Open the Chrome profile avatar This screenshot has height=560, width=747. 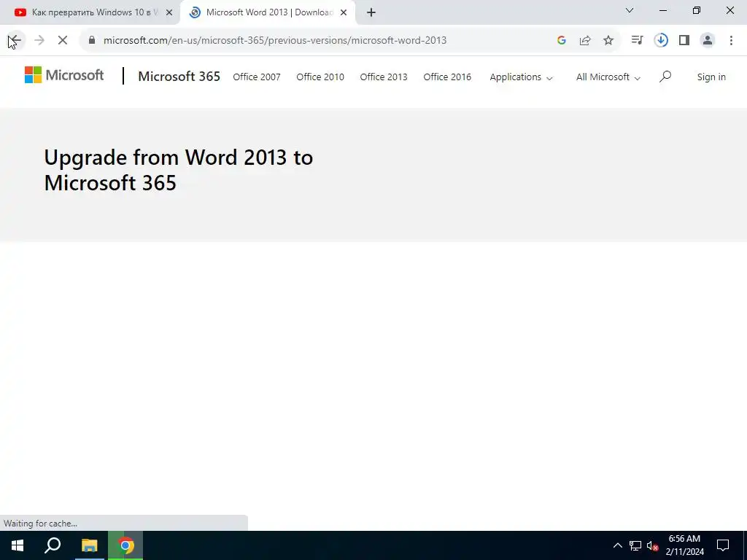708,41
